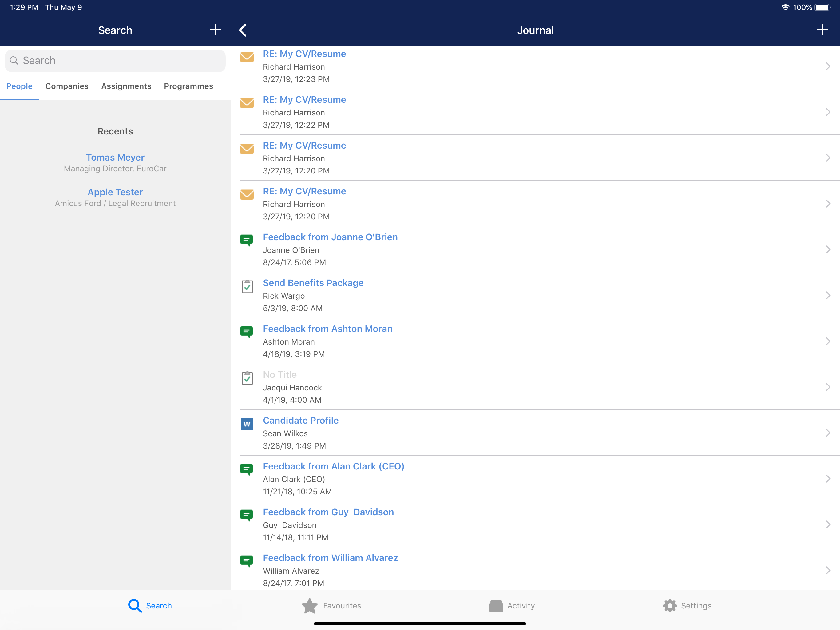
Task: Tap the name 'Sean Wilkes'
Action: tap(285, 433)
